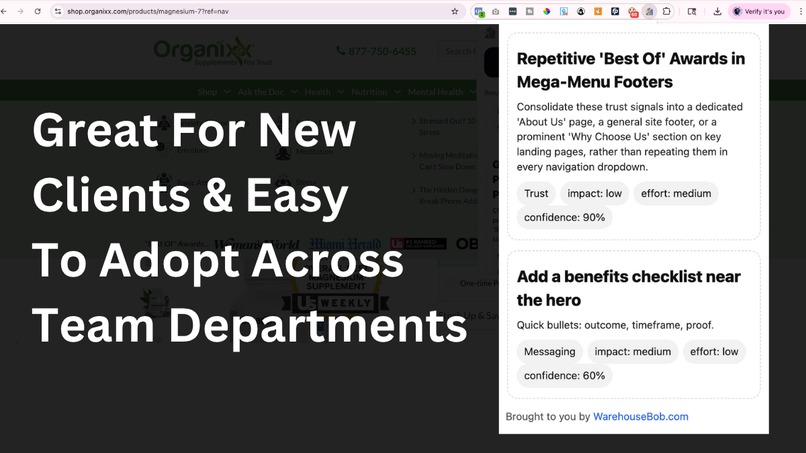Open the browser downloads tray

[717, 11]
